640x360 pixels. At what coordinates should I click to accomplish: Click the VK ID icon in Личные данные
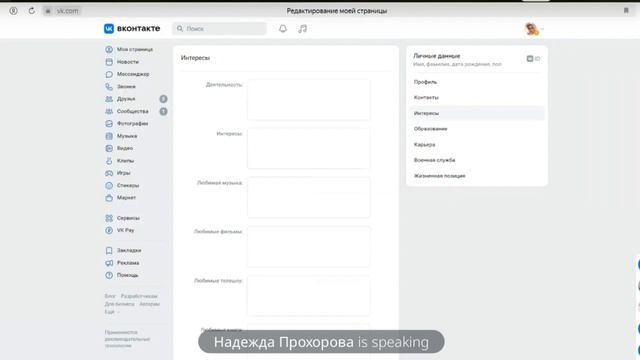[x=533, y=59]
